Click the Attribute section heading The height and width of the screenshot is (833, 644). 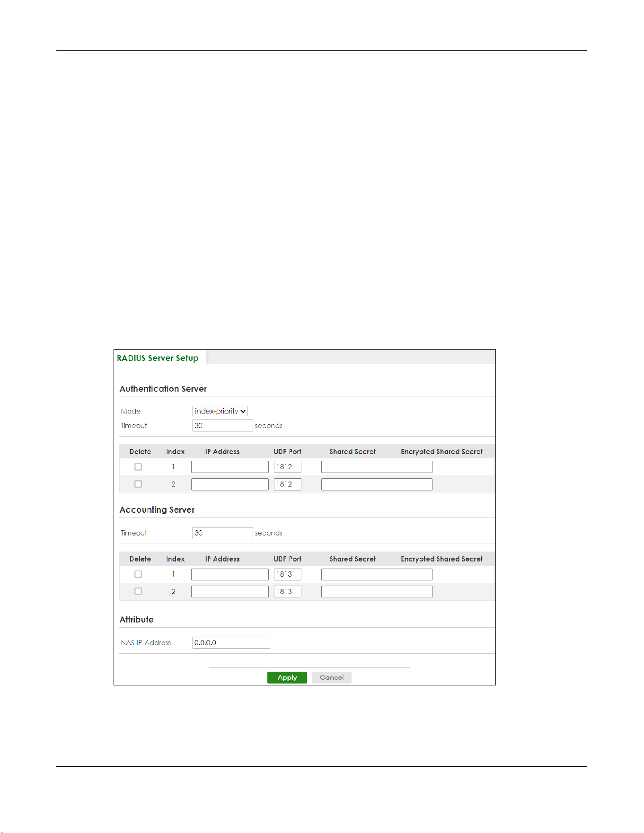tap(136, 620)
